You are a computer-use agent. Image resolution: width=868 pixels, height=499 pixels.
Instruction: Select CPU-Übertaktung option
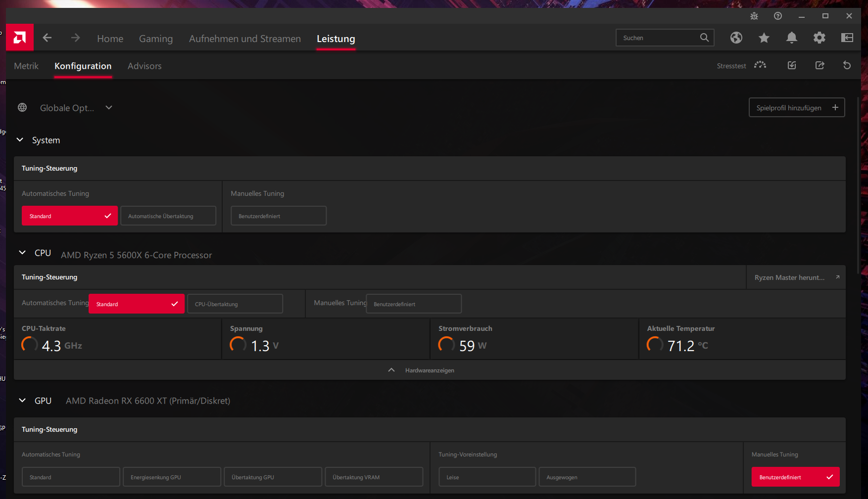[x=235, y=304]
